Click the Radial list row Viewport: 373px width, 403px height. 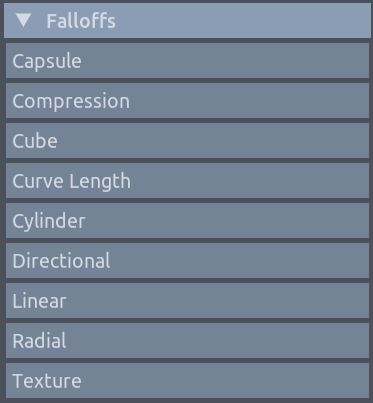coord(187,341)
